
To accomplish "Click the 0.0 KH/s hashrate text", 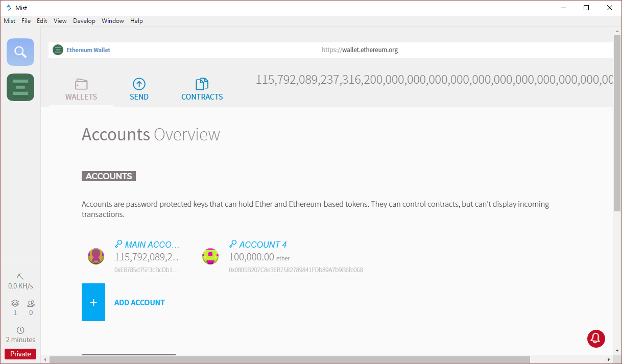I will 20,286.
